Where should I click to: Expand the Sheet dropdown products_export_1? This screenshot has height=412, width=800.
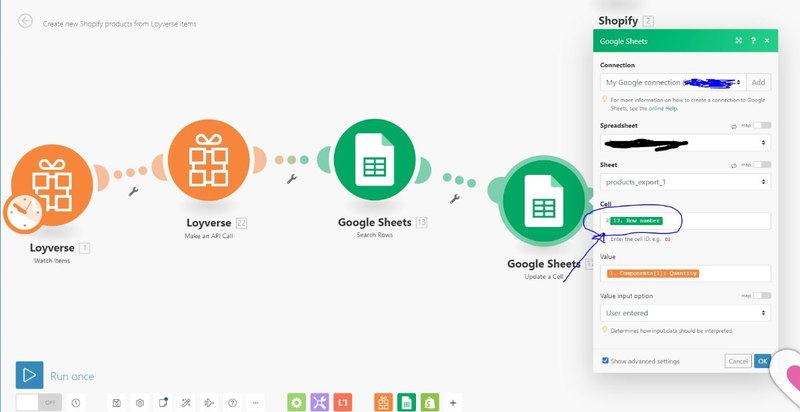click(685, 182)
